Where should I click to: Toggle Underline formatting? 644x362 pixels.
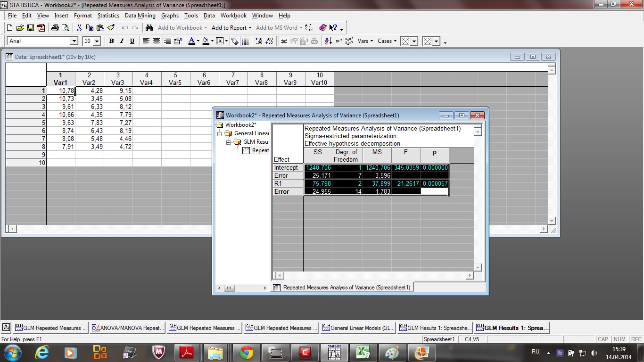pyautogui.click(x=132, y=41)
